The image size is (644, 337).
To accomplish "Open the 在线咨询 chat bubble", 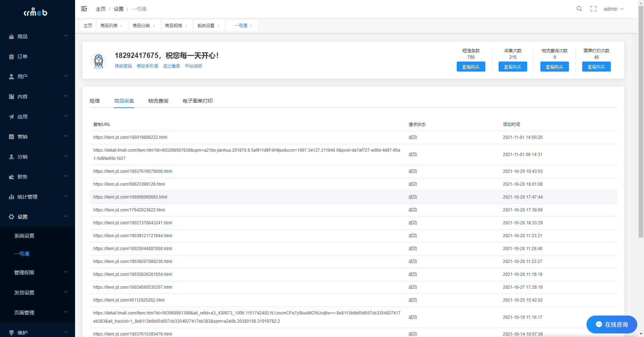I will 612,324.
